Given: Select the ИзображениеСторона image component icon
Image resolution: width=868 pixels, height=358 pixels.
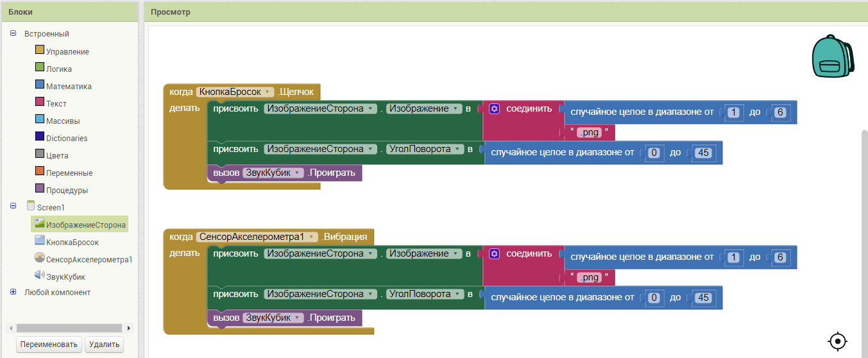Looking at the screenshot, I should click(x=40, y=223).
